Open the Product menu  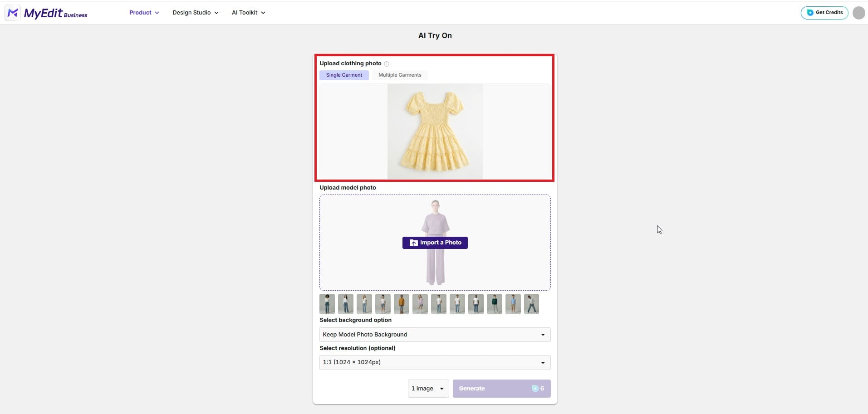point(144,12)
